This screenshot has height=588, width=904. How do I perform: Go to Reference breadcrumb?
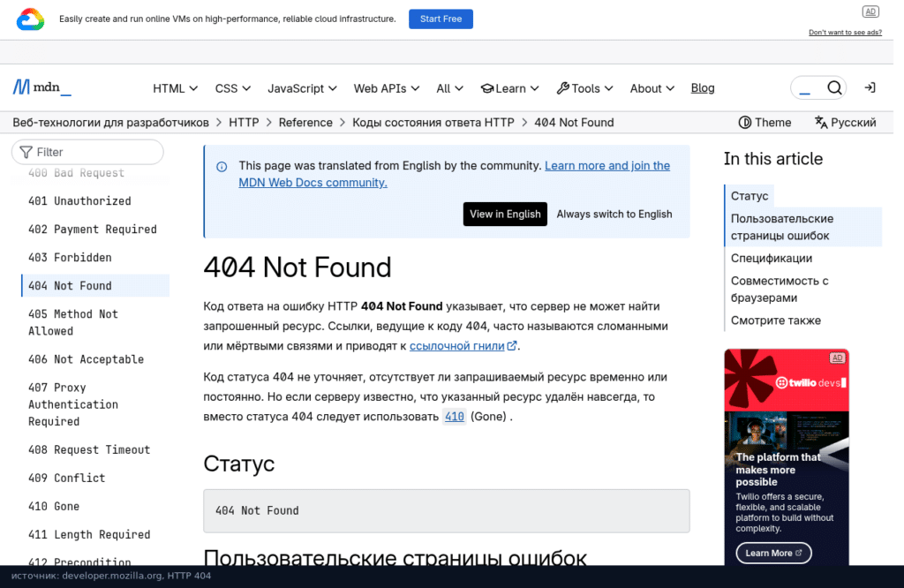pos(305,122)
